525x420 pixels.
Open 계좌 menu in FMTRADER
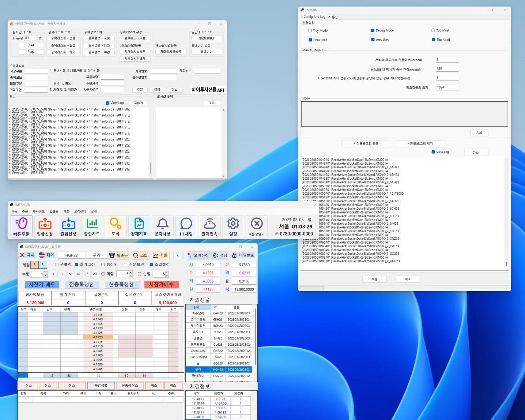tap(66, 211)
